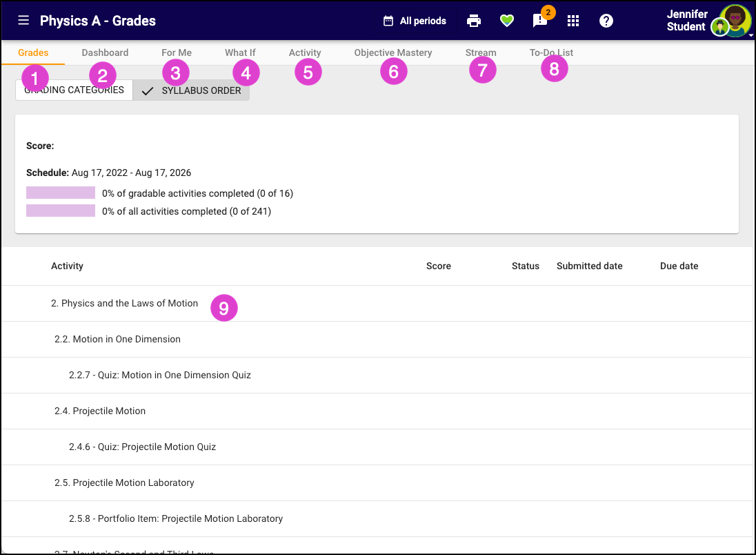Click the gradable activities progress bar
This screenshot has width=756, height=555.
point(61,193)
